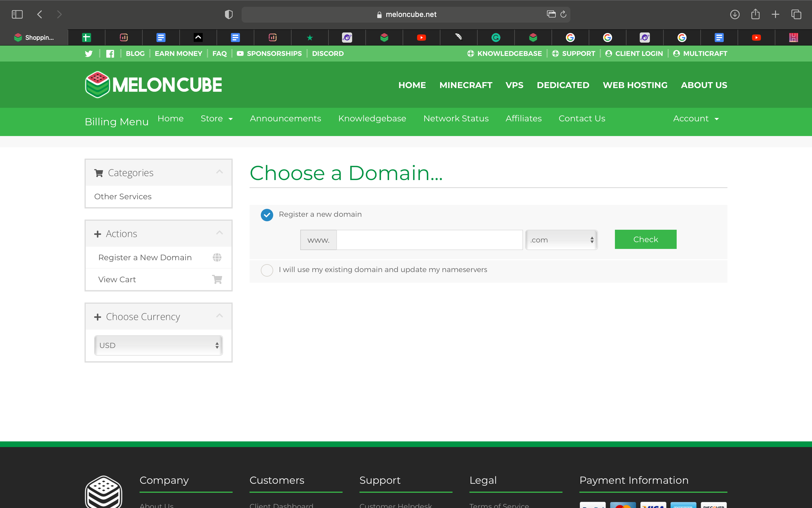The width and height of the screenshot is (812, 508).
Task: Click the cart icon beside View Cart
Action: [x=217, y=279]
